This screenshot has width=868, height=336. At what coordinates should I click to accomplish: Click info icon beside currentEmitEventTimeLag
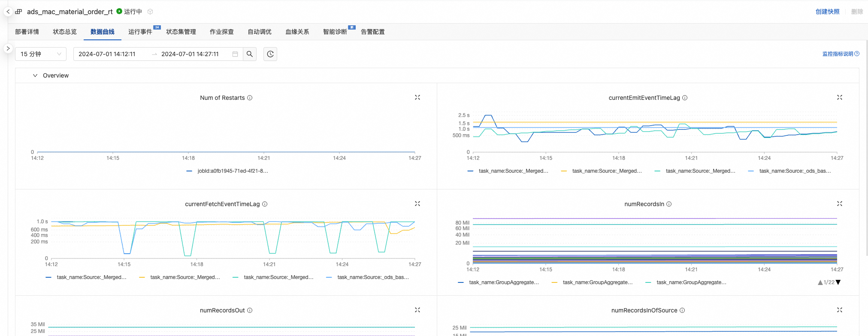(685, 98)
